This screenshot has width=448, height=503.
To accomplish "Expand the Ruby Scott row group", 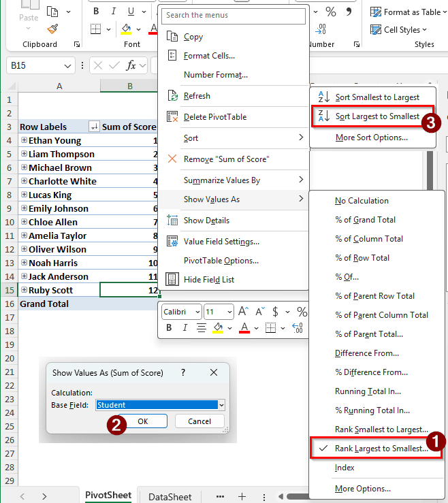I will pyautogui.click(x=25, y=290).
